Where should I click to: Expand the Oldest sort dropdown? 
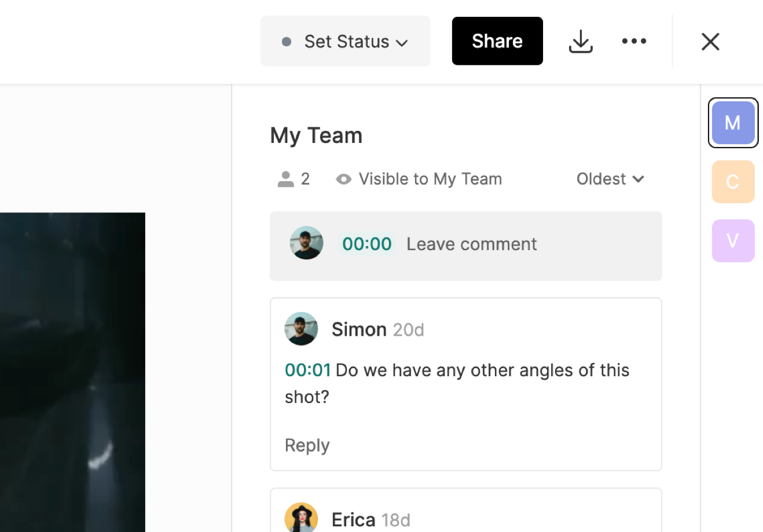point(610,179)
